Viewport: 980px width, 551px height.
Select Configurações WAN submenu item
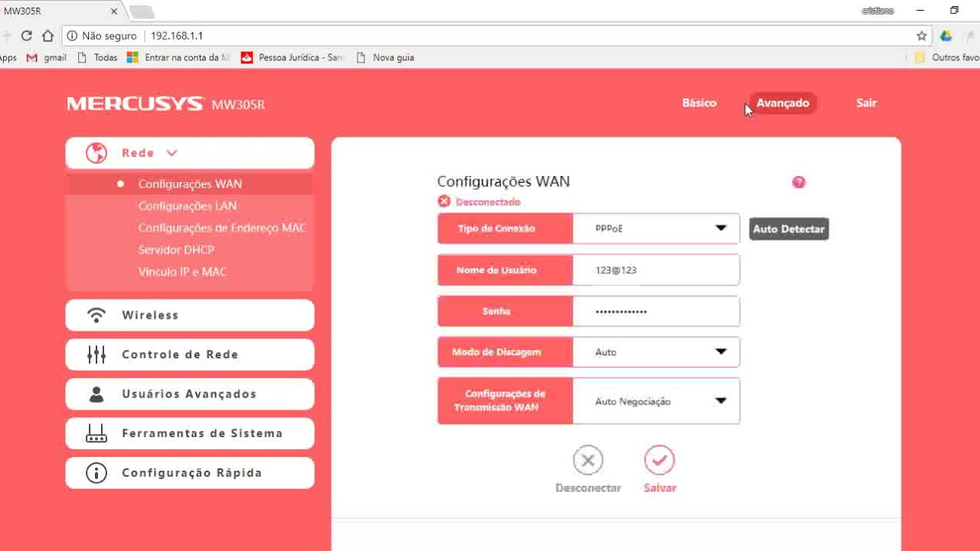pyautogui.click(x=190, y=184)
